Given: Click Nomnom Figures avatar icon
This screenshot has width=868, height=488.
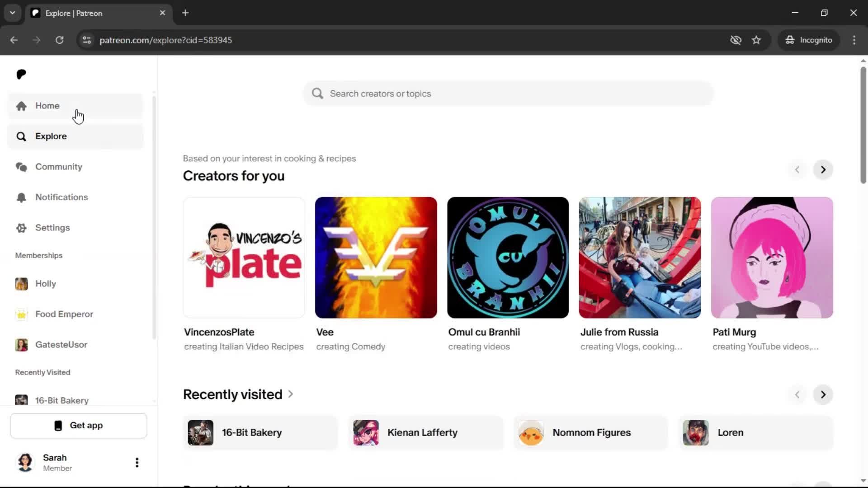Looking at the screenshot, I should click(531, 433).
